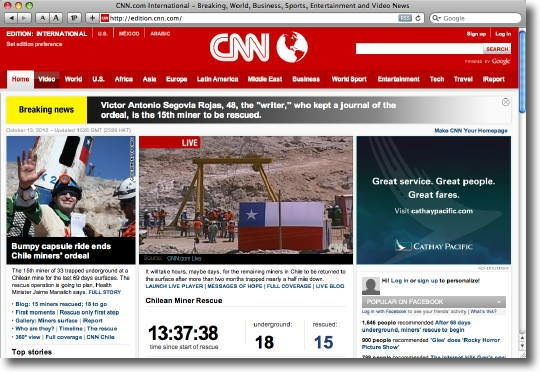Collapse the Popular on Facebook panel arrow
540x372 pixels.
point(499,302)
